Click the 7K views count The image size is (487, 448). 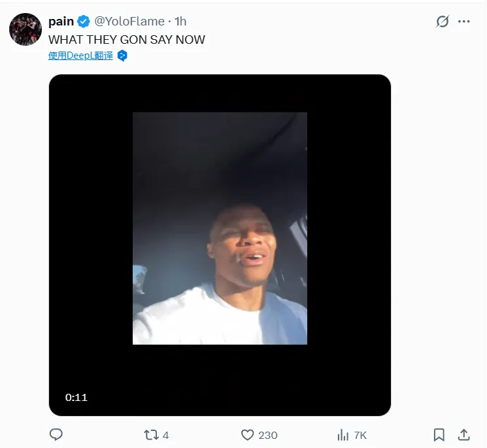360,435
